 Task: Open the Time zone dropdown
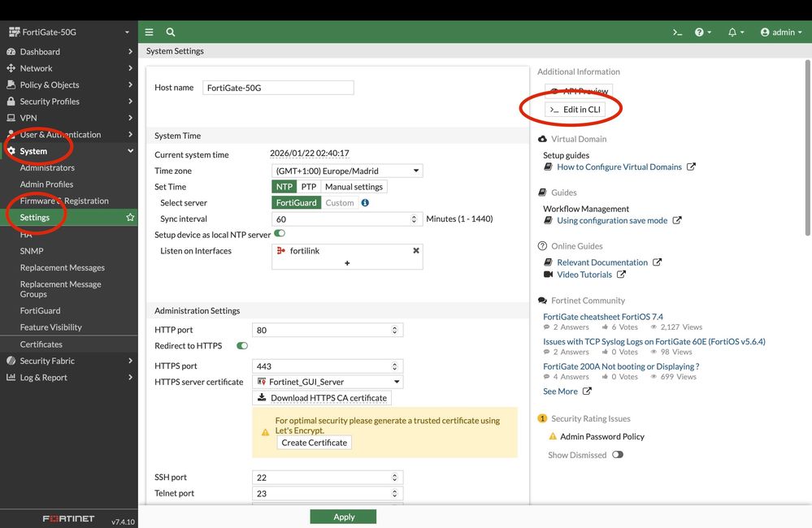point(347,171)
